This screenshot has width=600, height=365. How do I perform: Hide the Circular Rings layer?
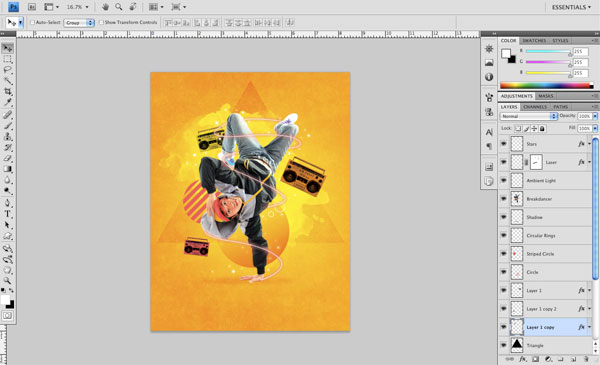[504, 235]
